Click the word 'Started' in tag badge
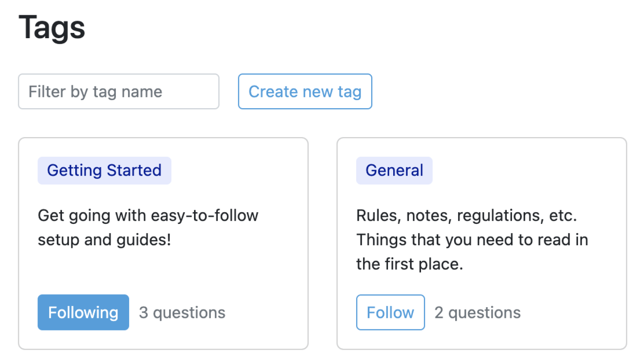This screenshot has width=644, height=361. (134, 170)
